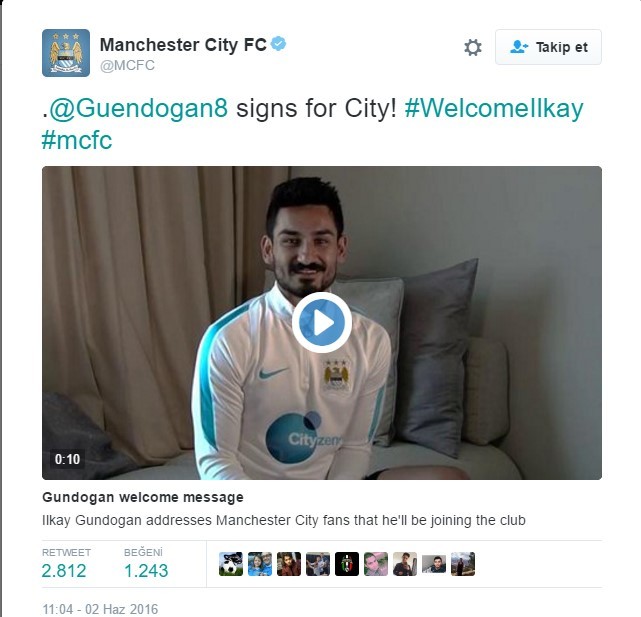The image size is (641, 617).
Task: Click the verified badge next to the name
Action: pyautogui.click(x=278, y=43)
